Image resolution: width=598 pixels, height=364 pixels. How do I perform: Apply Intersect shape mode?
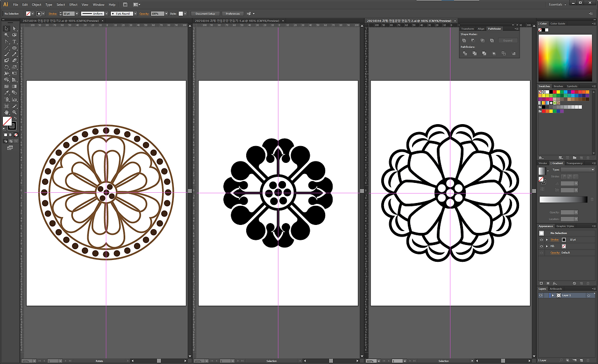pyautogui.click(x=483, y=41)
